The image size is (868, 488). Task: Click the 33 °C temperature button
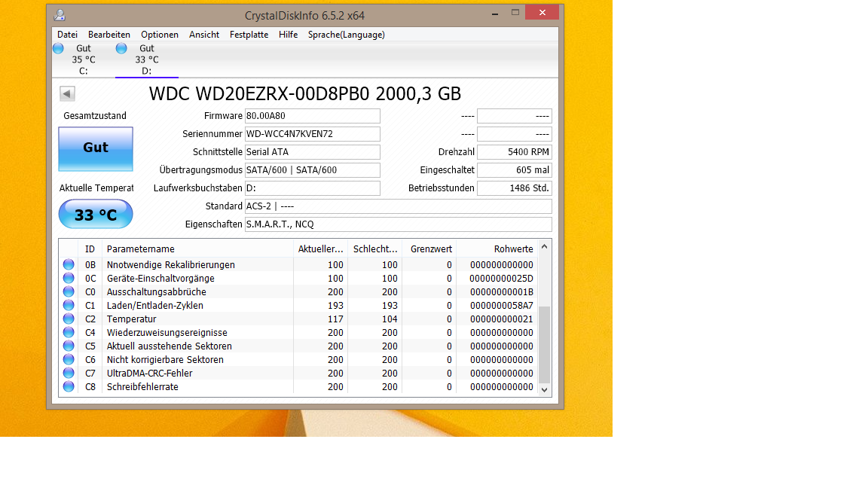[x=96, y=215]
